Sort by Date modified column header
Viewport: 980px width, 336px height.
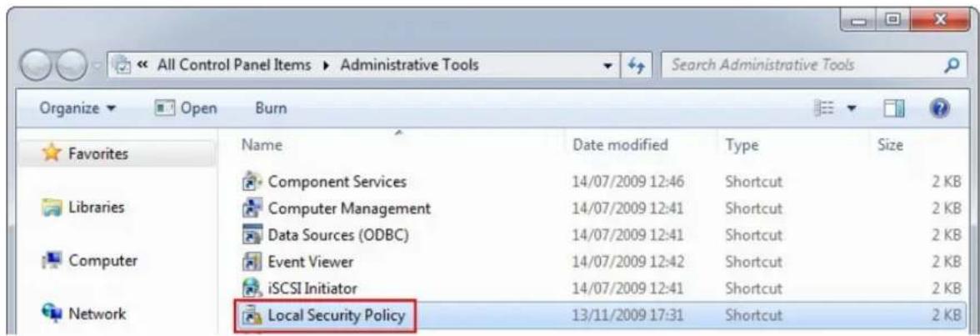pyautogui.click(x=621, y=145)
